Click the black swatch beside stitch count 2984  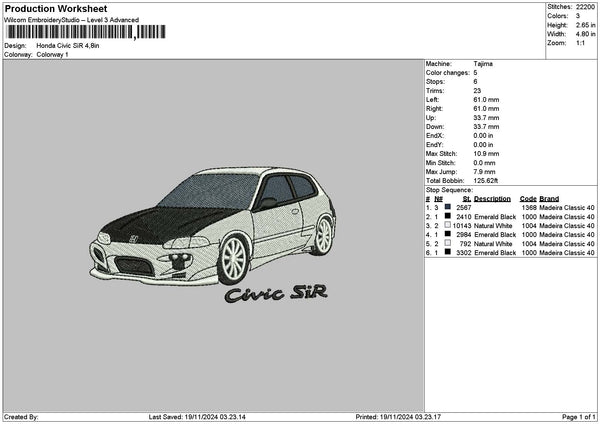tap(447, 234)
